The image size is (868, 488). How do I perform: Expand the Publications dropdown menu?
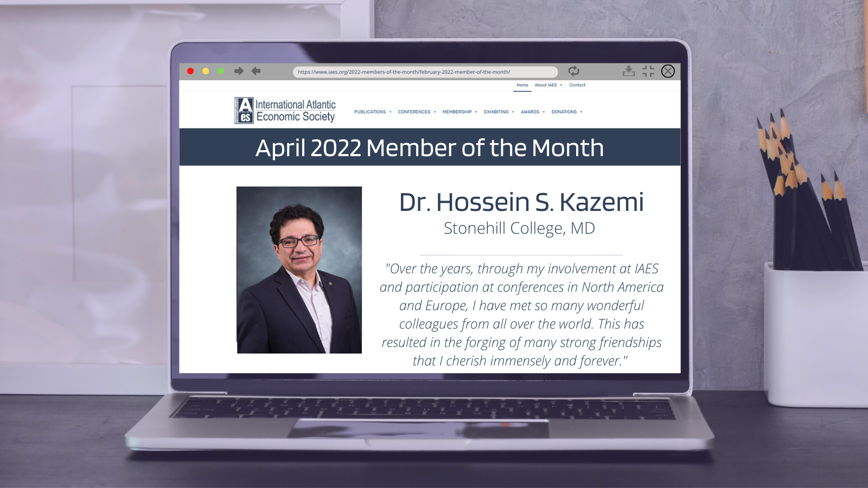click(x=373, y=112)
